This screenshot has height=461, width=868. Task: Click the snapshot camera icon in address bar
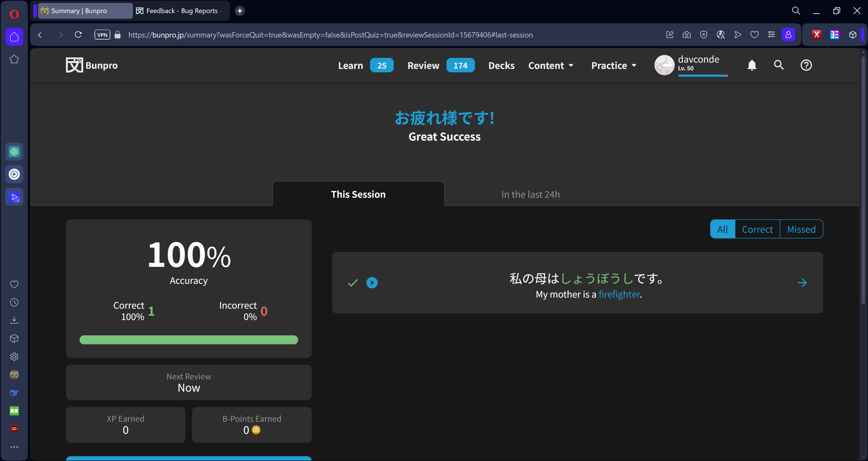[686, 35]
